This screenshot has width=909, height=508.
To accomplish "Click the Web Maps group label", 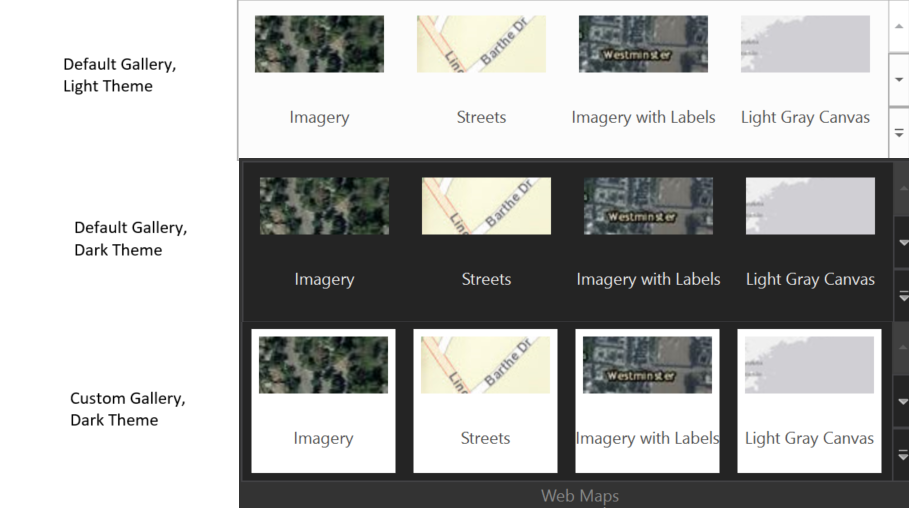I will tap(579, 496).
